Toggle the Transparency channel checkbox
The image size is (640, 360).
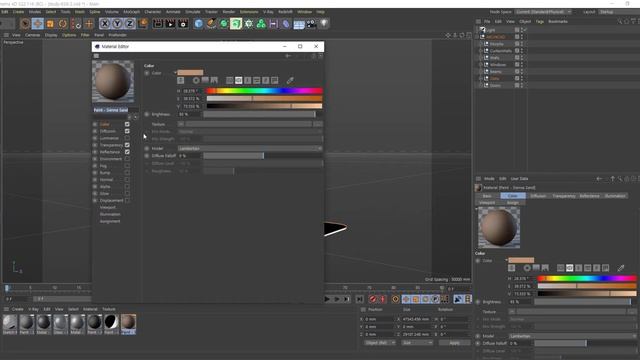point(127,145)
